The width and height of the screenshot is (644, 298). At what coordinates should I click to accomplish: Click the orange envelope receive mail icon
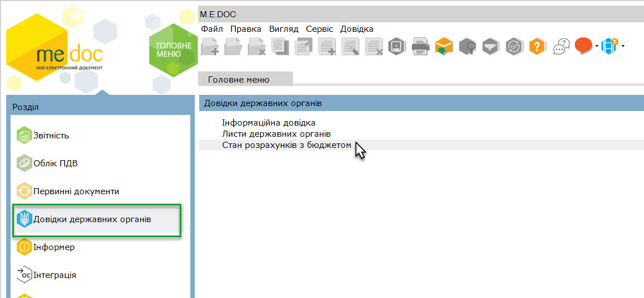444,46
